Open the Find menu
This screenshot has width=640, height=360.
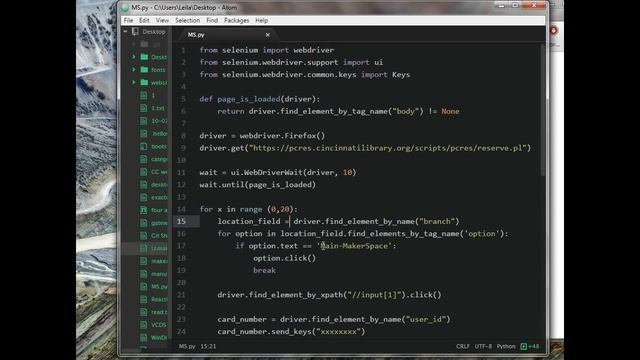coord(212,20)
